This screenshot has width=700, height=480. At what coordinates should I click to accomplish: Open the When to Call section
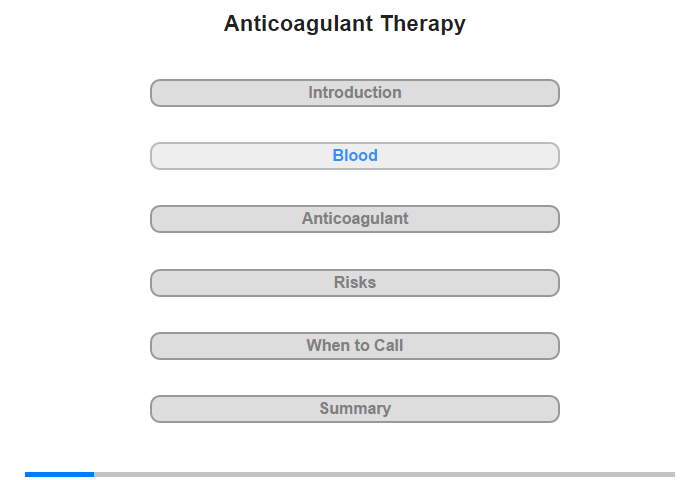pyautogui.click(x=355, y=346)
